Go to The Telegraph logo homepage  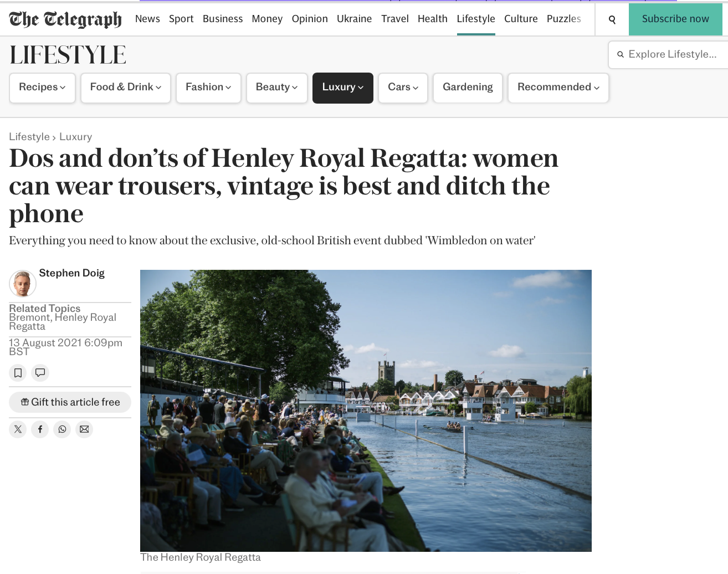pyautogui.click(x=65, y=19)
